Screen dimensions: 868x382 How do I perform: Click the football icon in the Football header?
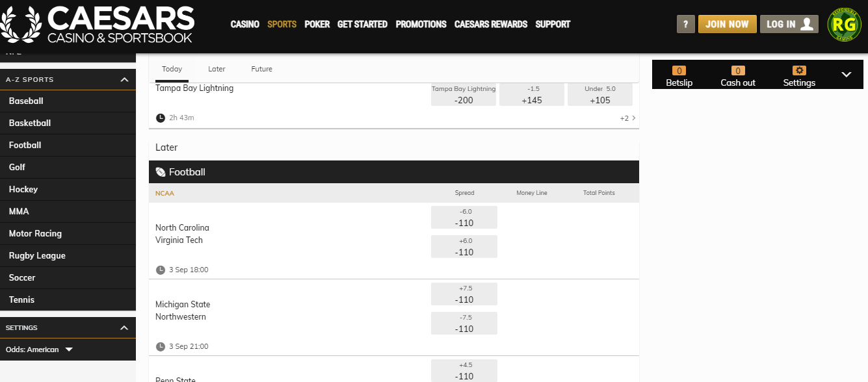[161, 172]
